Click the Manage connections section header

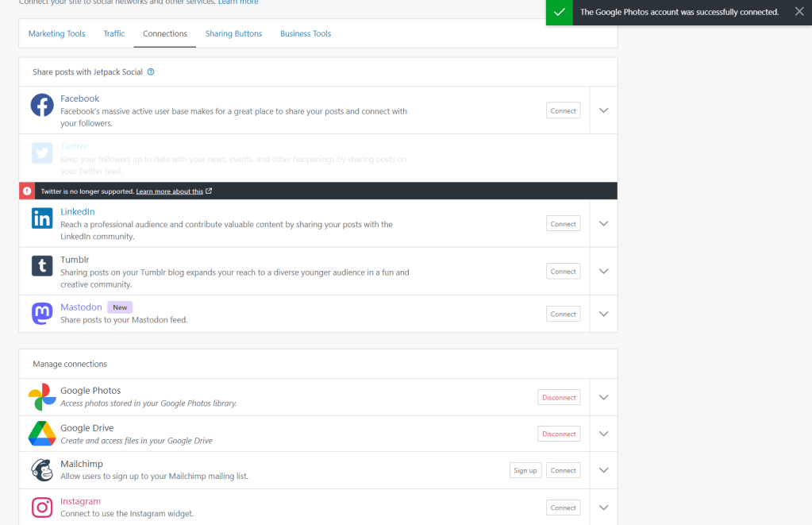pos(70,364)
